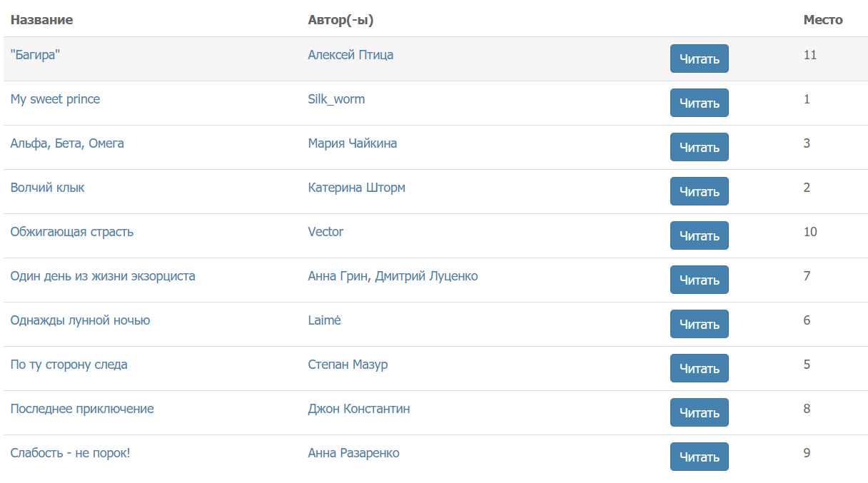The height and width of the screenshot is (483, 868).
Task: Open the My sweet prince story link
Action: (55, 99)
